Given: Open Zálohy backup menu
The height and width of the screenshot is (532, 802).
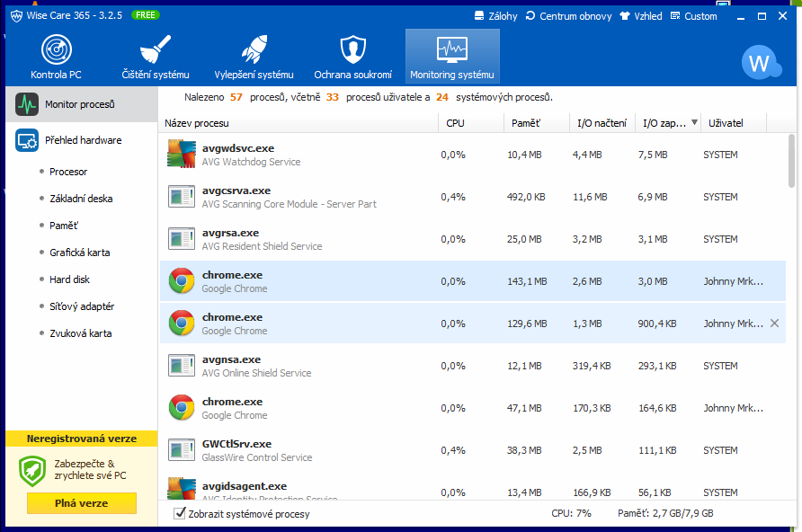Looking at the screenshot, I should (x=495, y=16).
